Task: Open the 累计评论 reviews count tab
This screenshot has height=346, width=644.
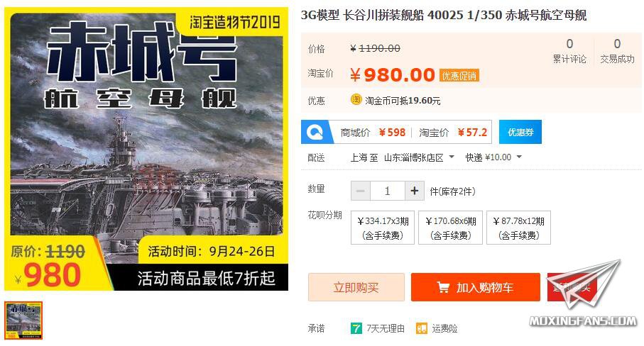Action: point(569,51)
